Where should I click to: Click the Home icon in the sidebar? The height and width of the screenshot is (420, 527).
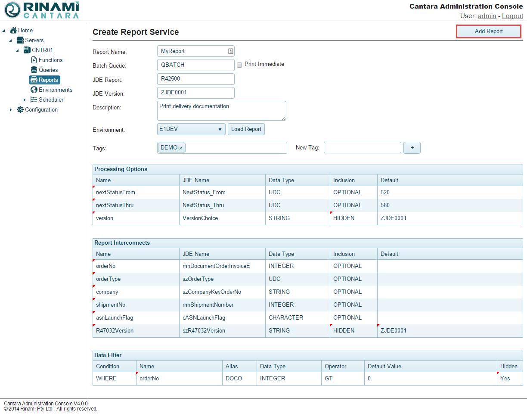pyautogui.click(x=13, y=30)
